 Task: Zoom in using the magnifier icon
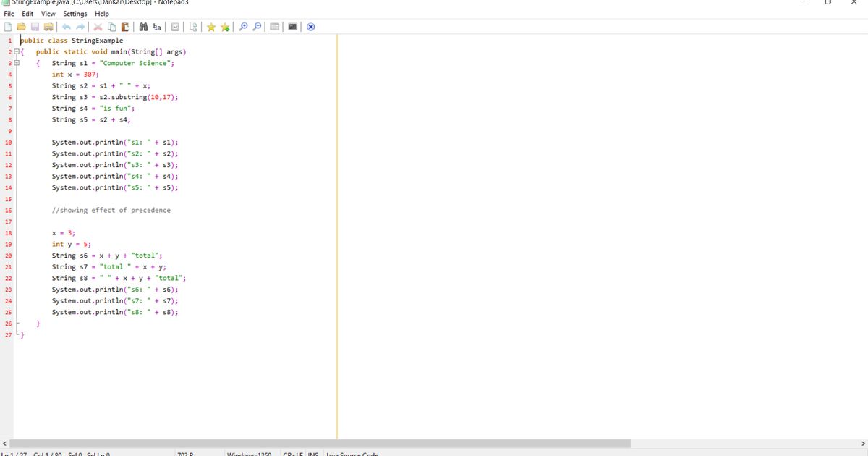243,26
